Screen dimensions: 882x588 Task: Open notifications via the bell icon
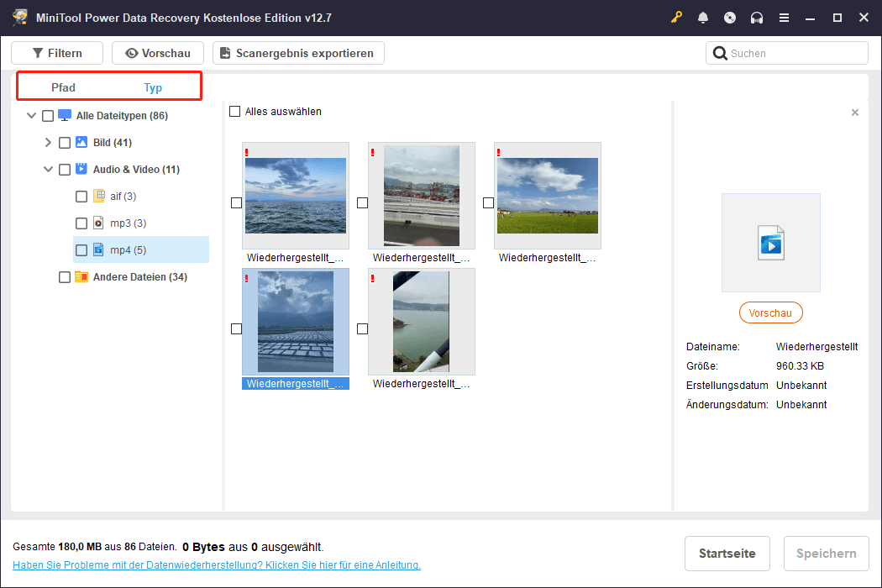pyautogui.click(x=703, y=17)
